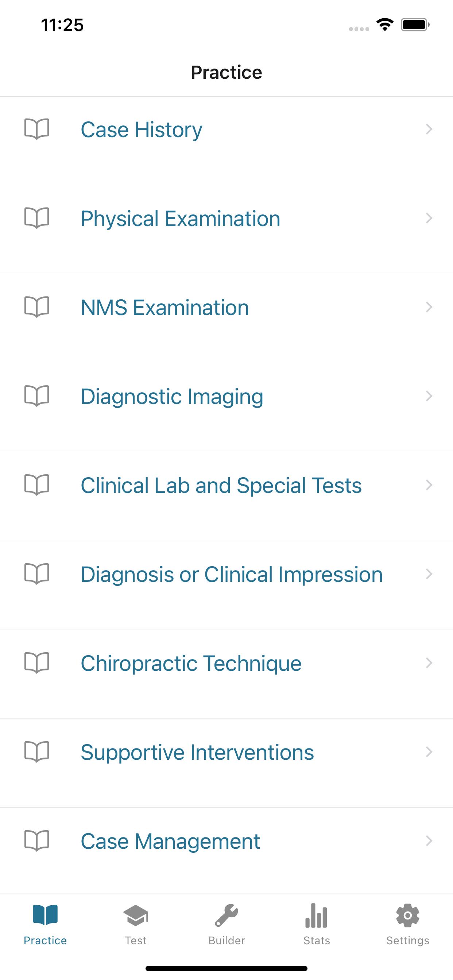
Task: Switch to the Stats tab label
Action: pyautogui.click(x=317, y=940)
